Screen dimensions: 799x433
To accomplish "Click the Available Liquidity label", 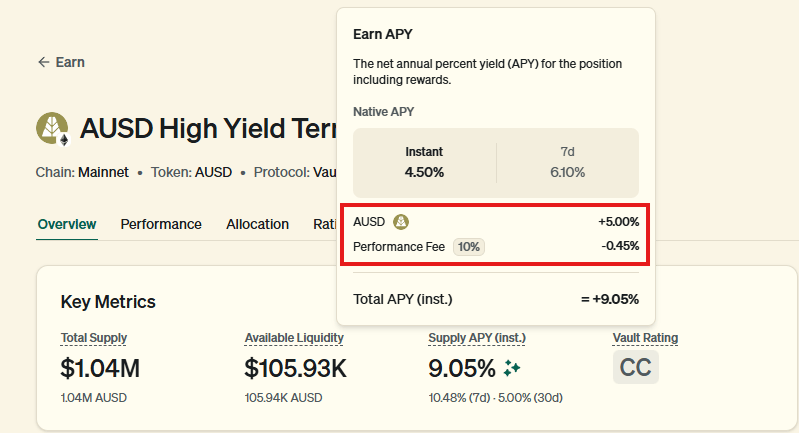I will point(295,338).
